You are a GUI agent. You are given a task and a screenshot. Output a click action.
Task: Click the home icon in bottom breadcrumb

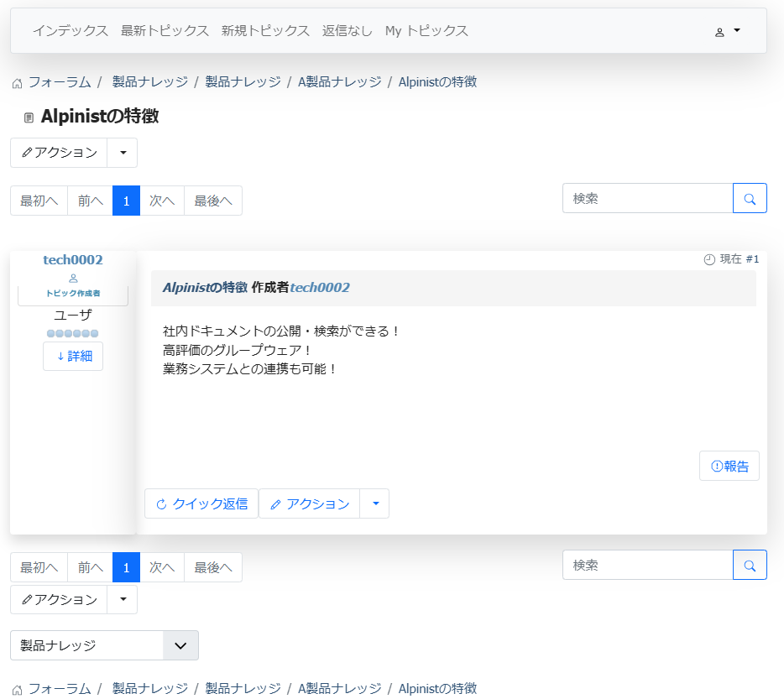17,690
